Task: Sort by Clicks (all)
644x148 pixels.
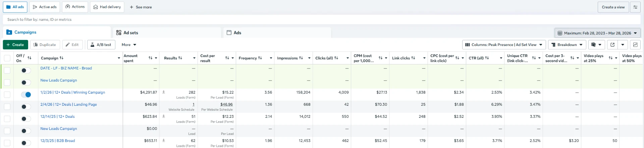Action: pos(336,58)
